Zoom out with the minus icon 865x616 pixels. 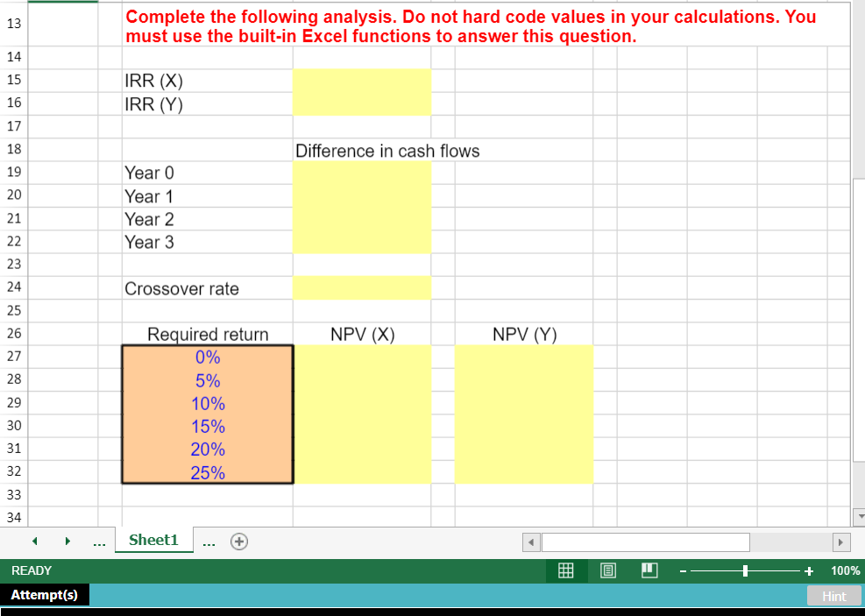coord(682,570)
